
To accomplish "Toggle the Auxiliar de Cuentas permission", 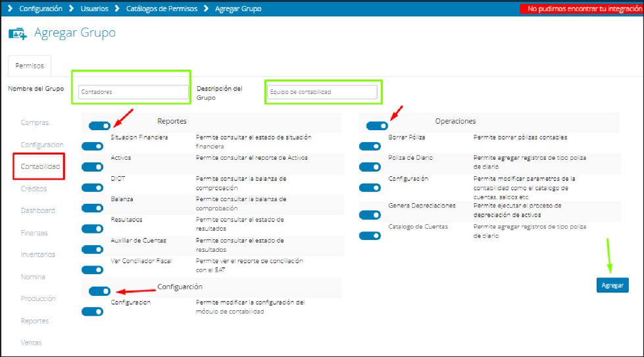I will [92, 249].
